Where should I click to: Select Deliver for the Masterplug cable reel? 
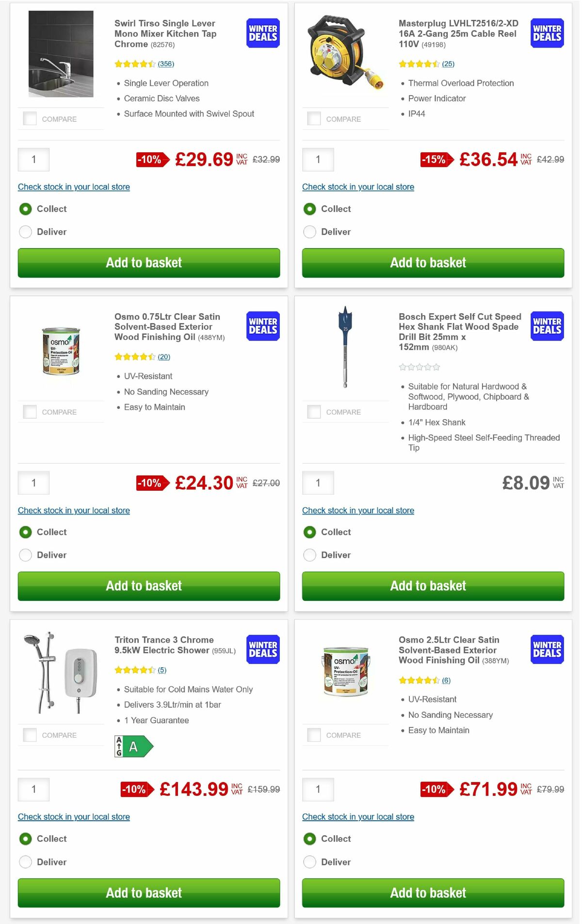coord(309,232)
